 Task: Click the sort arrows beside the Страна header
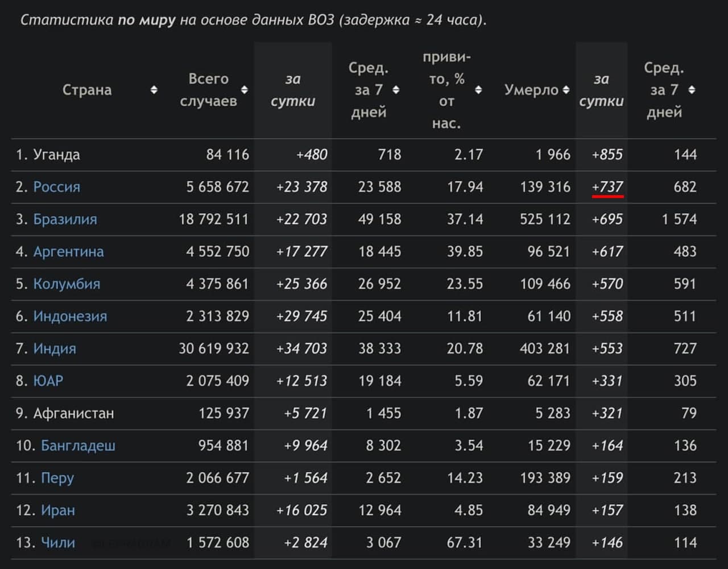point(154,90)
